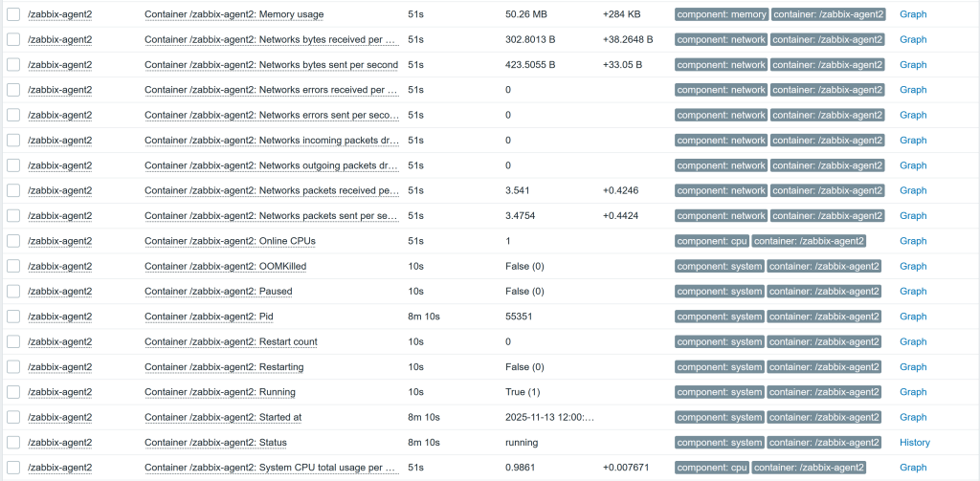Select component: system tag in Pid row
Image resolution: width=980 pixels, height=481 pixels.
(719, 317)
